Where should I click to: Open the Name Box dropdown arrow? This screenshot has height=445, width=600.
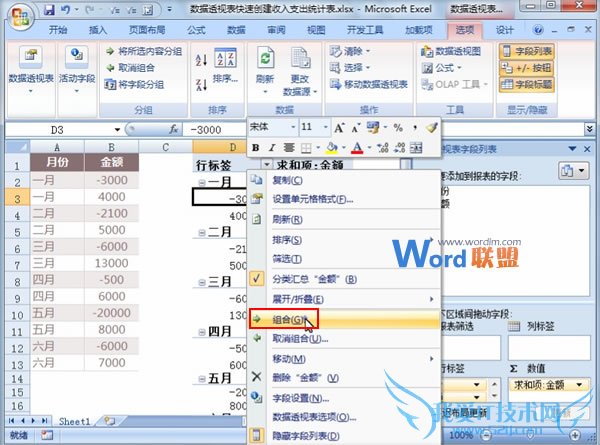[x=117, y=130]
